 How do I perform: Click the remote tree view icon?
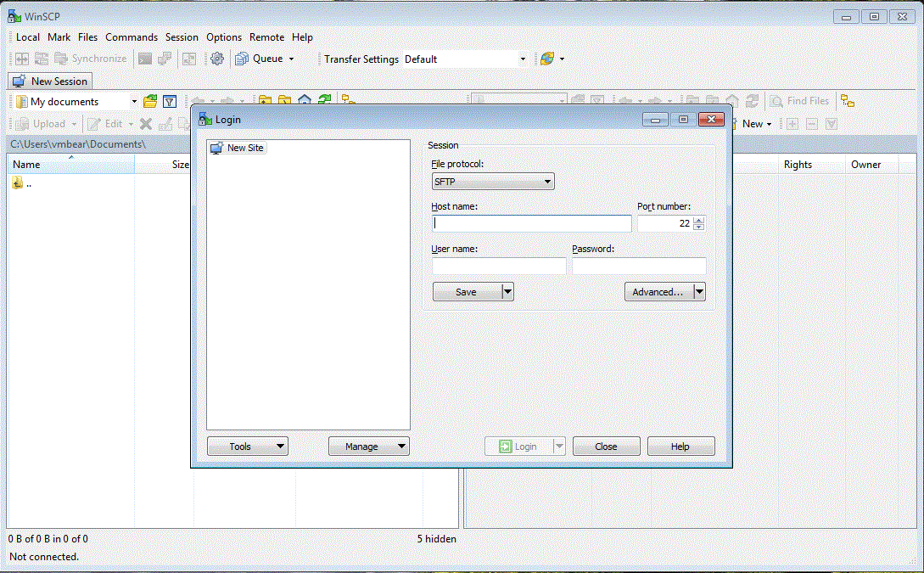click(x=848, y=101)
